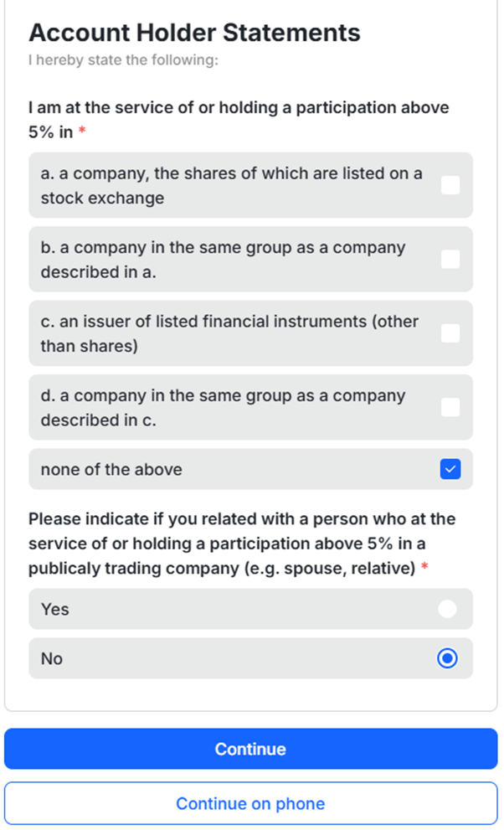Check the box for option d
This screenshot has height=830, width=504.
[x=450, y=407]
